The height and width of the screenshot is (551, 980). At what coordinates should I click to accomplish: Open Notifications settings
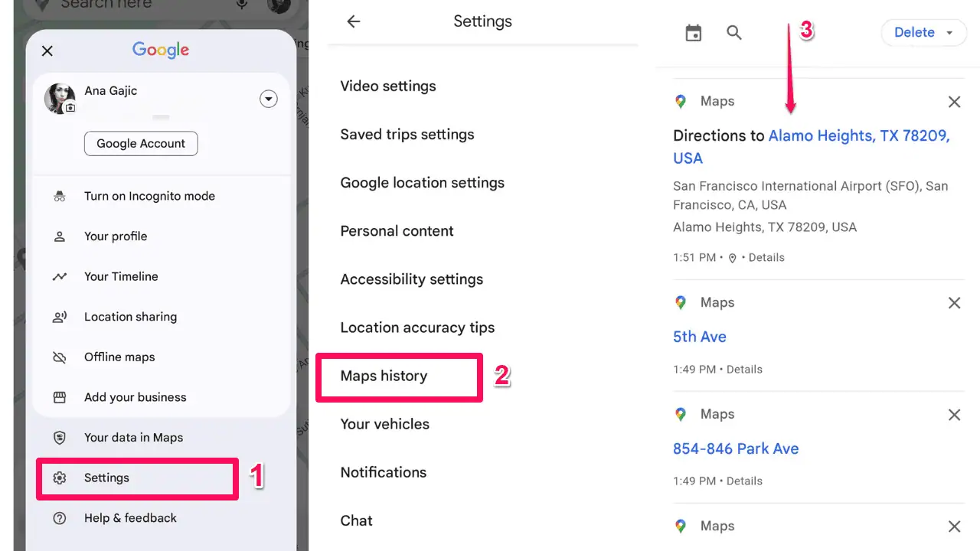(x=384, y=472)
